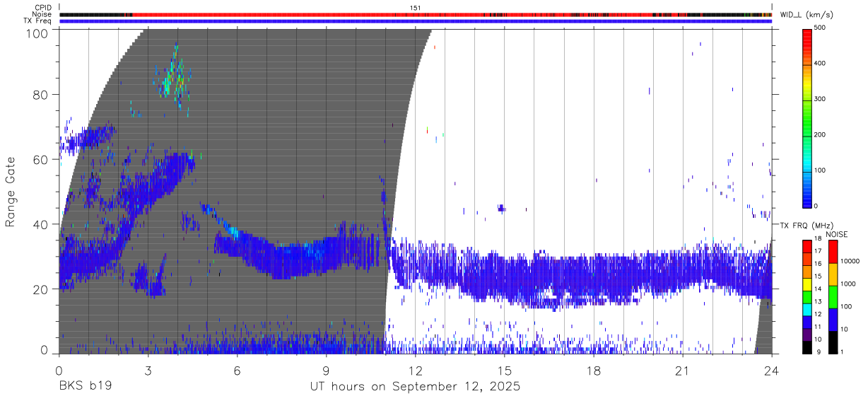Click the NOISE legend title
This screenshot has width=868, height=401.
tap(837, 234)
